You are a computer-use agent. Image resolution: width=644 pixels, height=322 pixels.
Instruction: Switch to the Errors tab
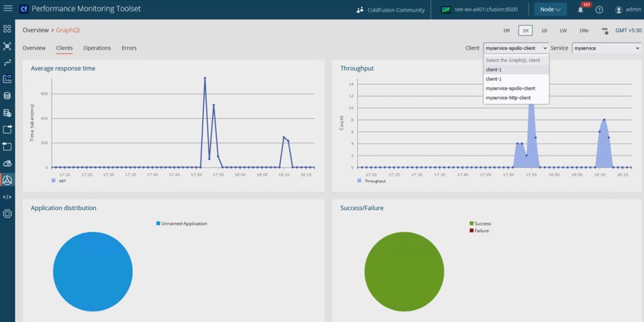coord(129,48)
